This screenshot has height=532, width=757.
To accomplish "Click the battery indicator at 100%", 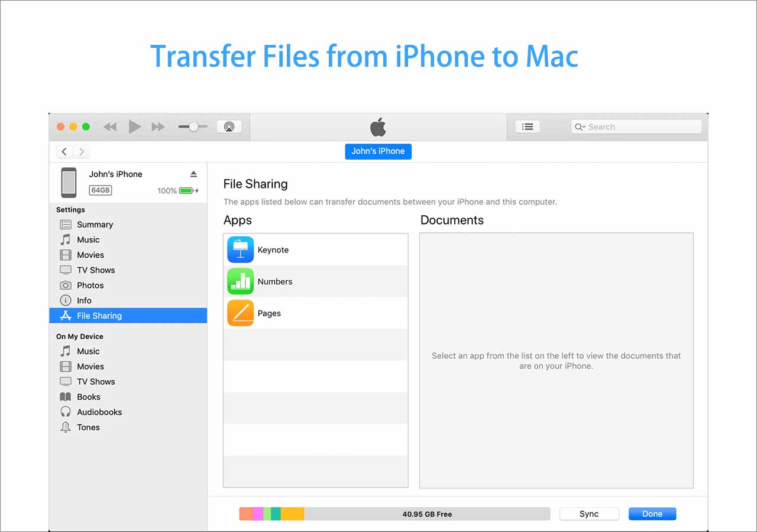I will 188,191.
